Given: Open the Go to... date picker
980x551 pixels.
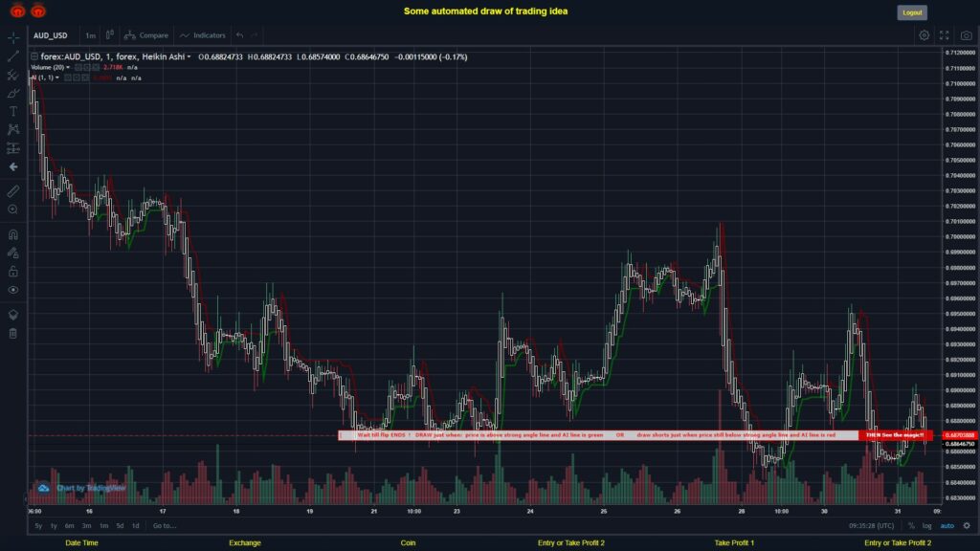Looking at the screenshot, I should pyautogui.click(x=165, y=526).
